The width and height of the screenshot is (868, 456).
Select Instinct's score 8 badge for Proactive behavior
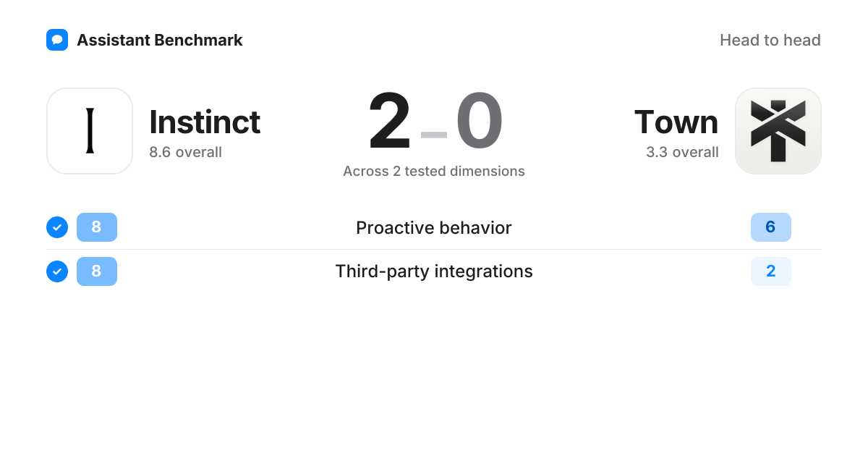pos(97,227)
